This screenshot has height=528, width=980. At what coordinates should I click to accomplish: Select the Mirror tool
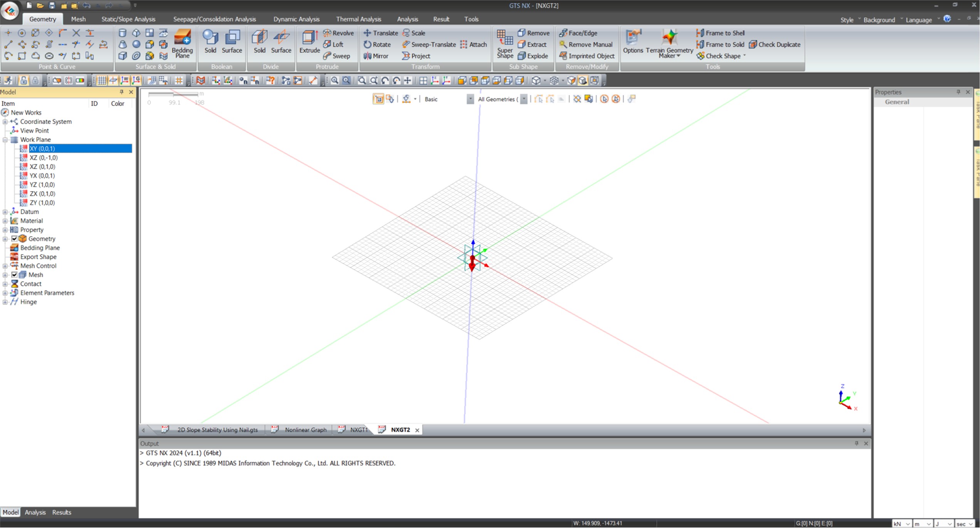click(x=376, y=56)
